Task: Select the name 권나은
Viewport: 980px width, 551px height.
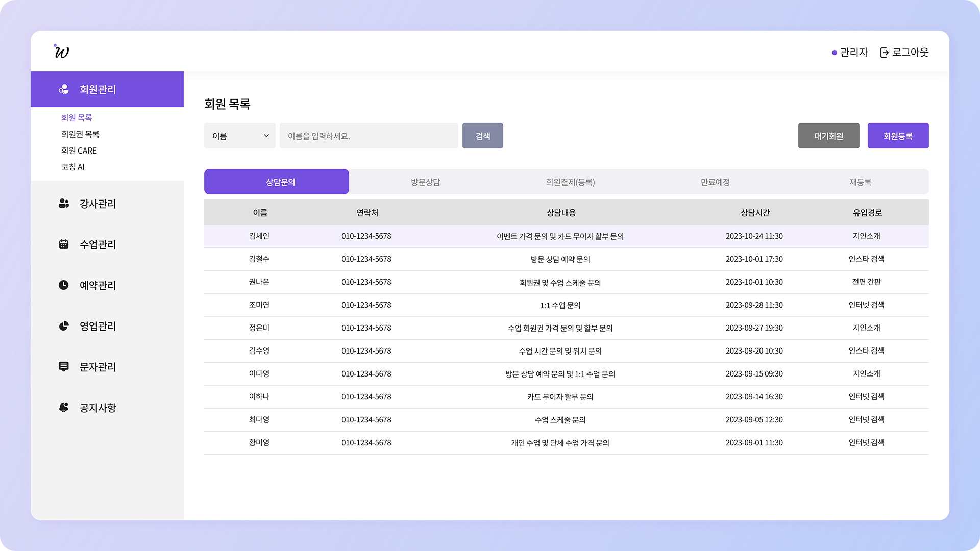Action: pyautogui.click(x=259, y=282)
